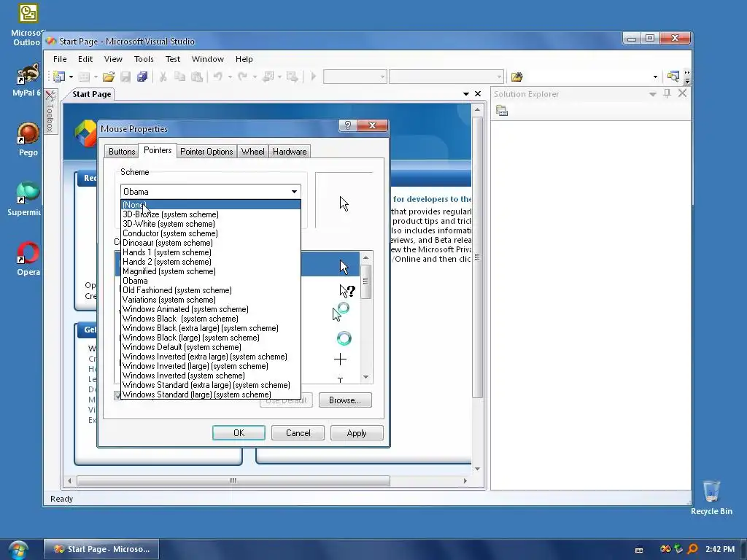Open the active files dropdown beside Start Page tab
The height and width of the screenshot is (560, 747).
(466, 94)
